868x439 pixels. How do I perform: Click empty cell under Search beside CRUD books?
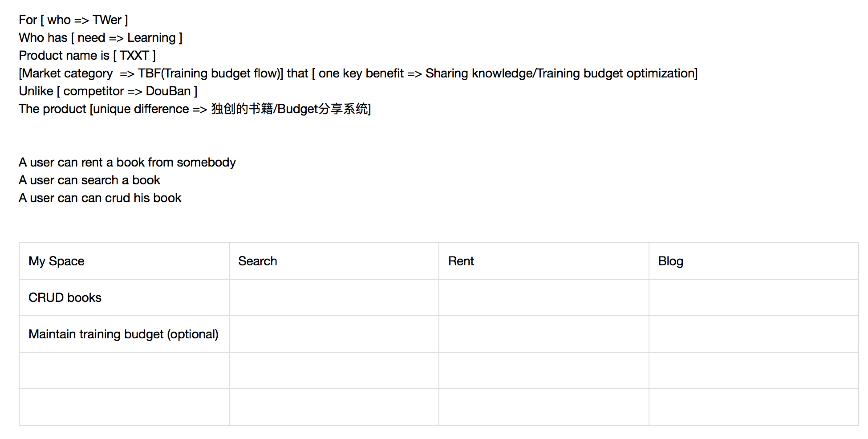[x=334, y=297]
